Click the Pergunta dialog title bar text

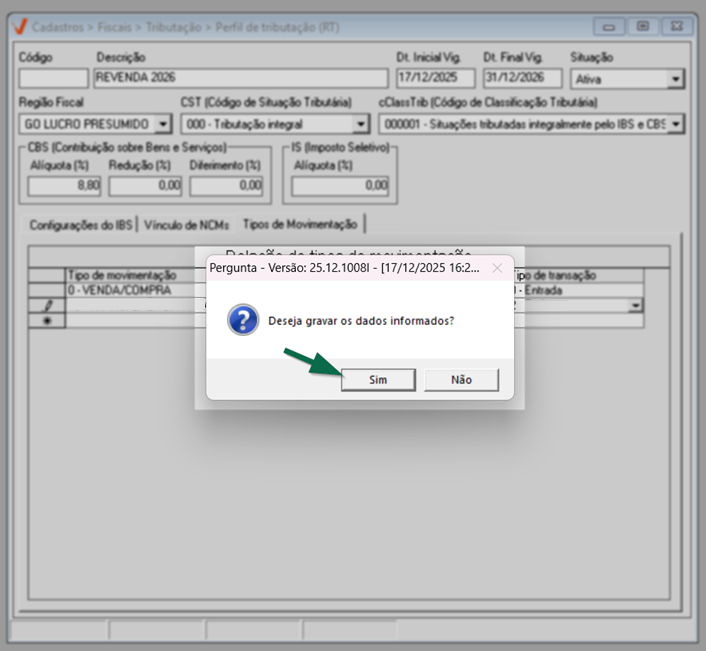pyautogui.click(x=344, y=268)
